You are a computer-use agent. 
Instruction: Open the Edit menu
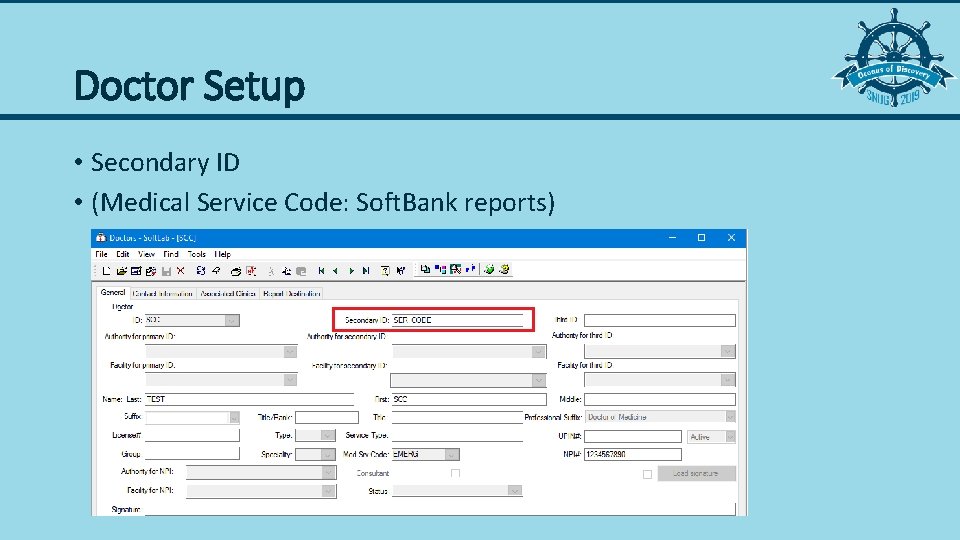(122, 254)
